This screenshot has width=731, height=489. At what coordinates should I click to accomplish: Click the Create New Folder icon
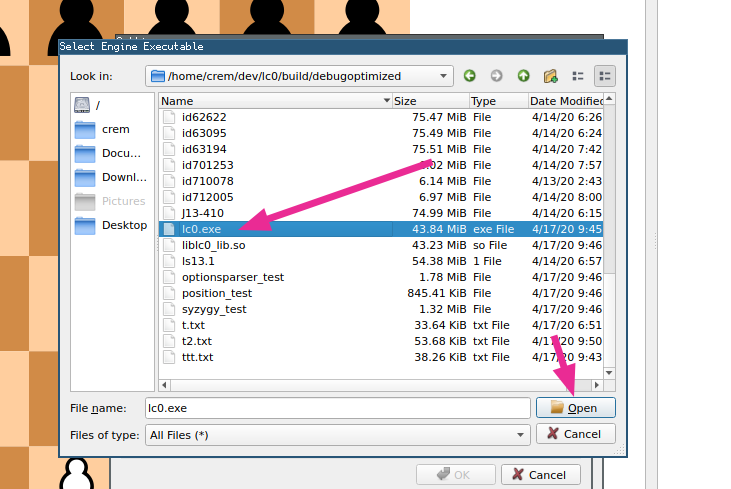550,76
